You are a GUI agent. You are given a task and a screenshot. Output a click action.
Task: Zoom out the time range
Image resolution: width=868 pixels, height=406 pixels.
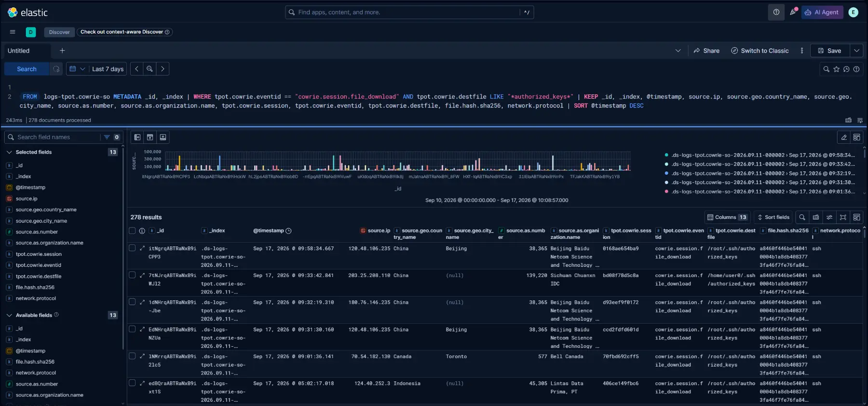click(x=149, y=69)
